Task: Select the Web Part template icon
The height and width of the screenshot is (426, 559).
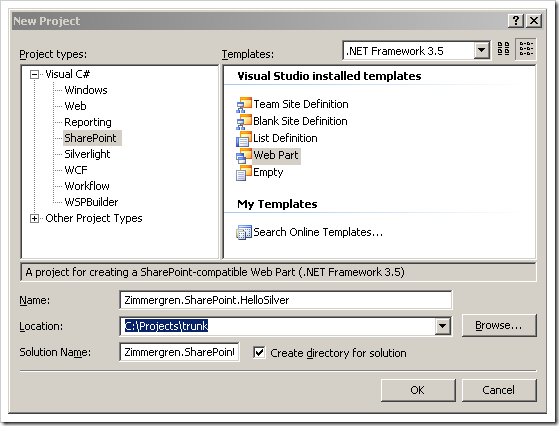Action: pos(244,156)
